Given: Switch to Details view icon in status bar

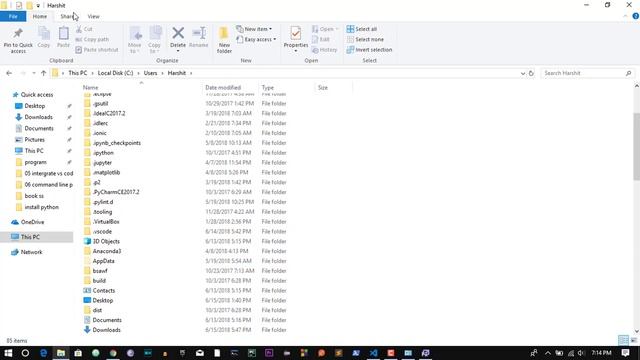Looking at the screenshot, I should (623, 340).
